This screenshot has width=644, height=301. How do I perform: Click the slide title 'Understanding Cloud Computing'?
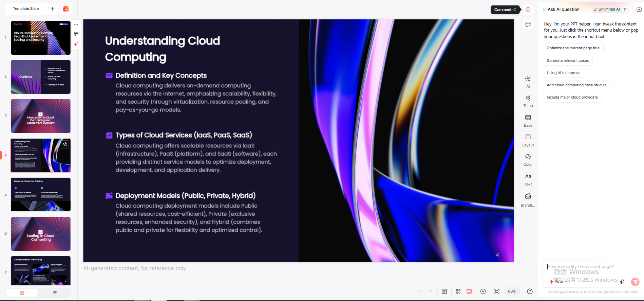point(163,49)
